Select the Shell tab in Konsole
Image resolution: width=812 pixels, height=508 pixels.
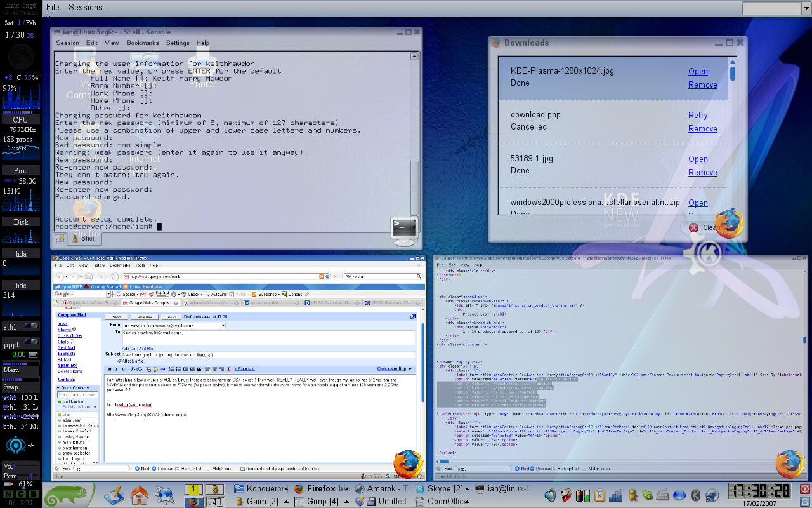pyautogui.click(x=84, y=238)
